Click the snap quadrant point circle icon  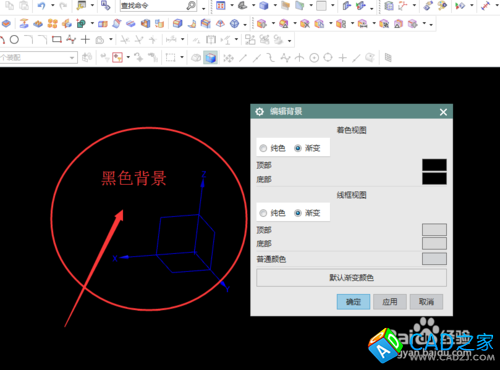(x=328, y=58)
